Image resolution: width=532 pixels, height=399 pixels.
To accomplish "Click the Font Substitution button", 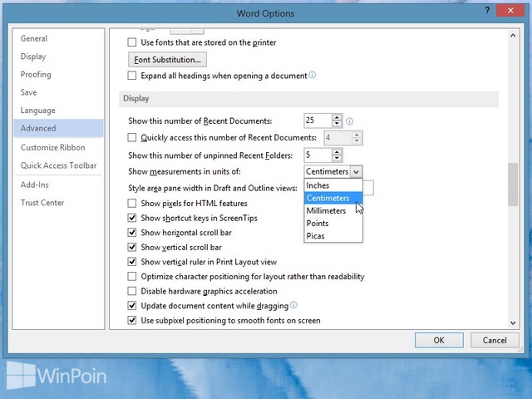I will pyautogui.click(x=167, y=60).
